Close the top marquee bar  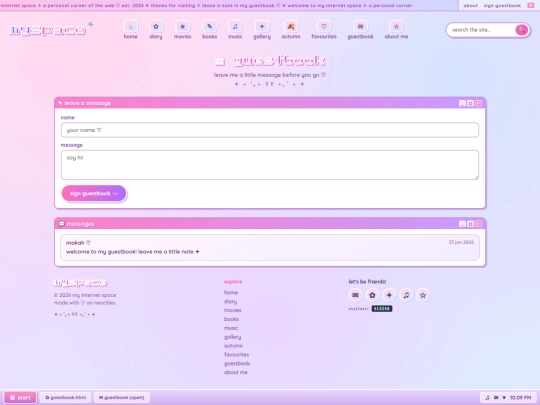coord(531,5)
